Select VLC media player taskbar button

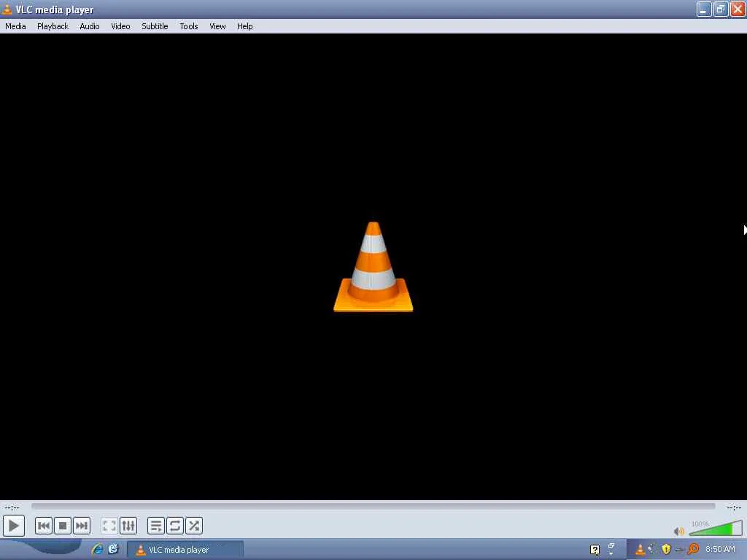(185, 550)
